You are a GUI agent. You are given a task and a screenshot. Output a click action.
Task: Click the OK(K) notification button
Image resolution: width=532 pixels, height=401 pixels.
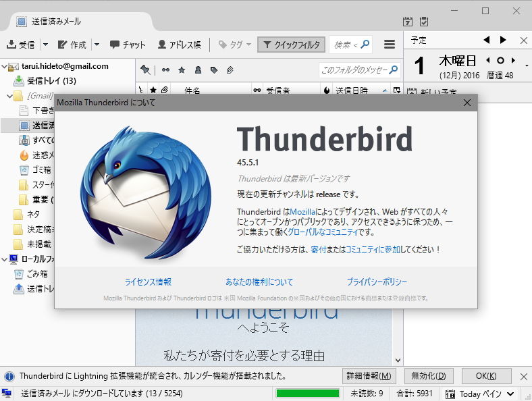click(486, 376)
